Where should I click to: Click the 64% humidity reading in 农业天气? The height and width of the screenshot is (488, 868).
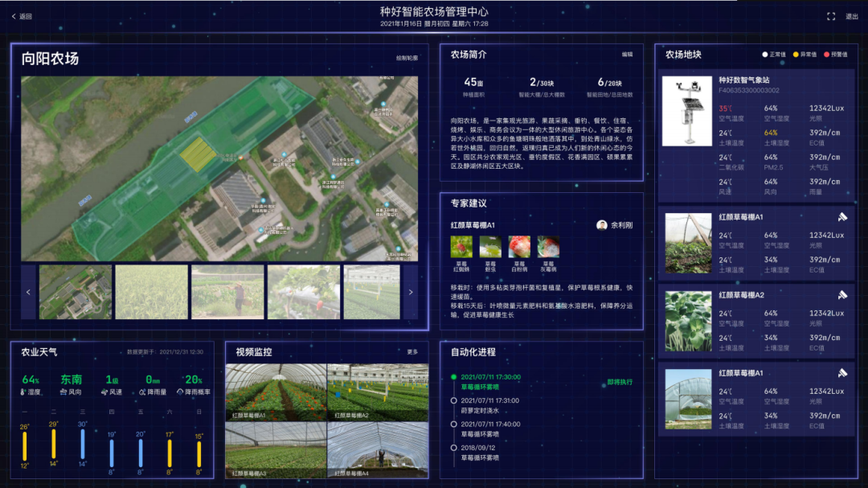pos(31,380)
